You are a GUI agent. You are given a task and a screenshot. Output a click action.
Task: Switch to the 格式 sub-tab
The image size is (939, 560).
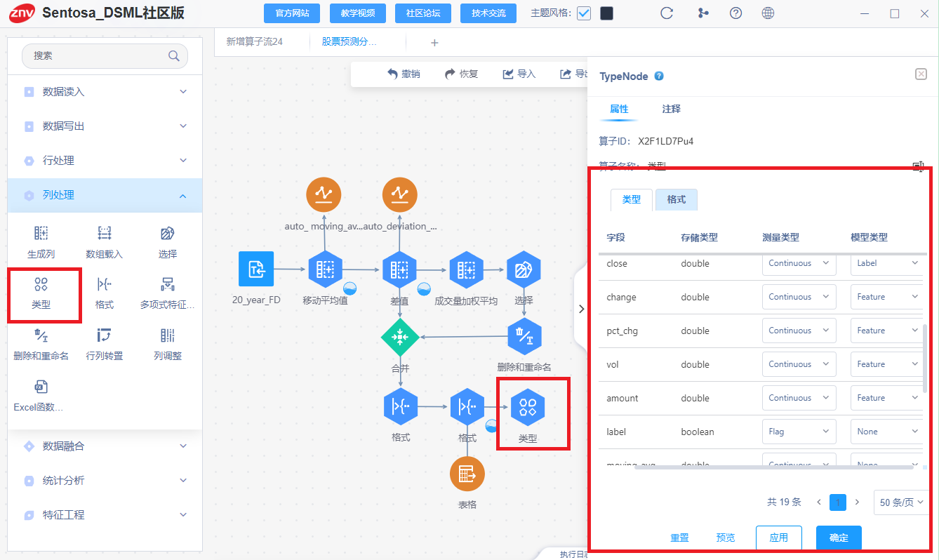[677, 199]
